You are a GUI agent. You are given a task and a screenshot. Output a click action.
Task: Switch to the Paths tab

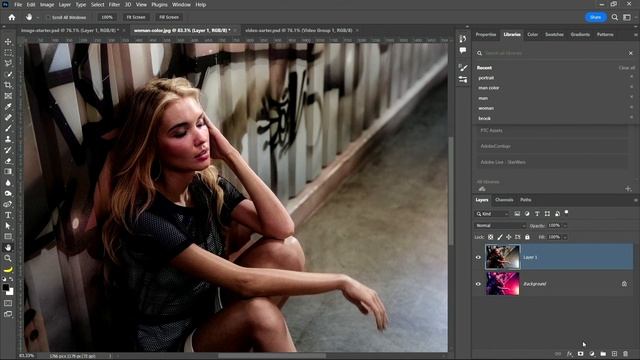click(x=526, y=200)
